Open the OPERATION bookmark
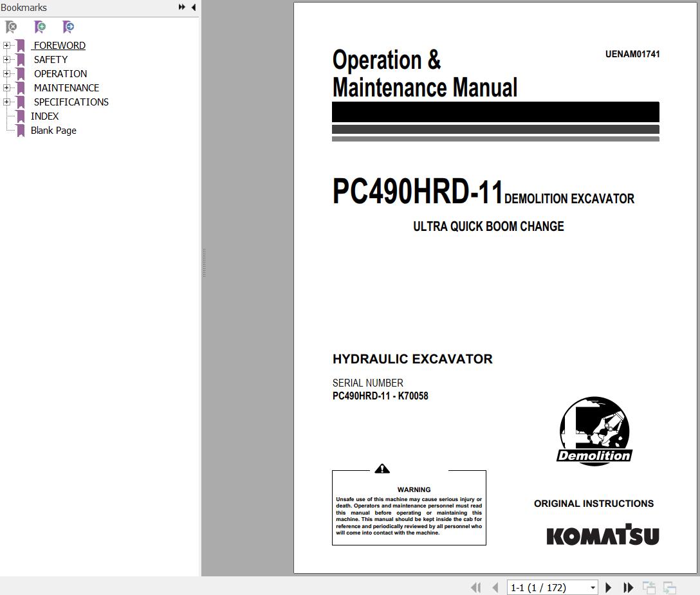 (x=60, y=73)
